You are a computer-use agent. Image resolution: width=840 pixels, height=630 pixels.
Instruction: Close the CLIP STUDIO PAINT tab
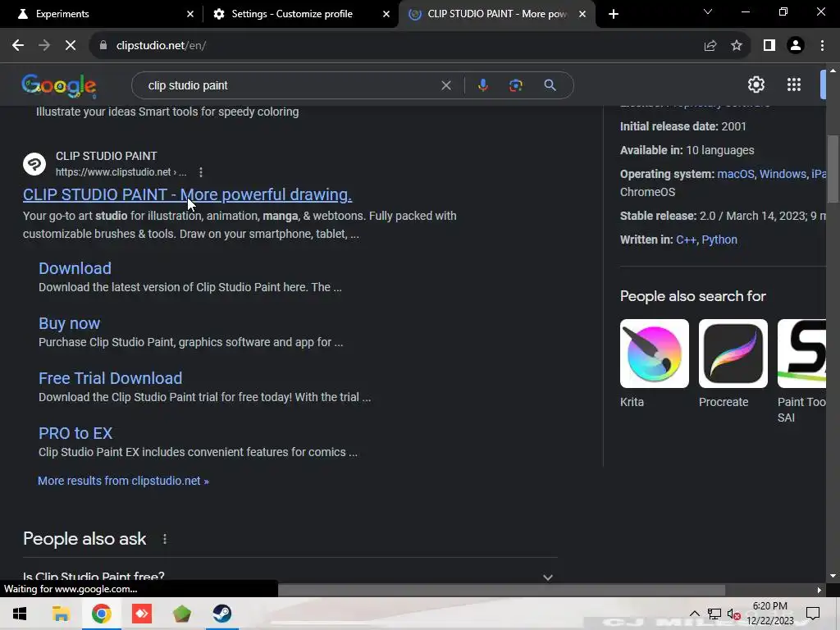582,14
